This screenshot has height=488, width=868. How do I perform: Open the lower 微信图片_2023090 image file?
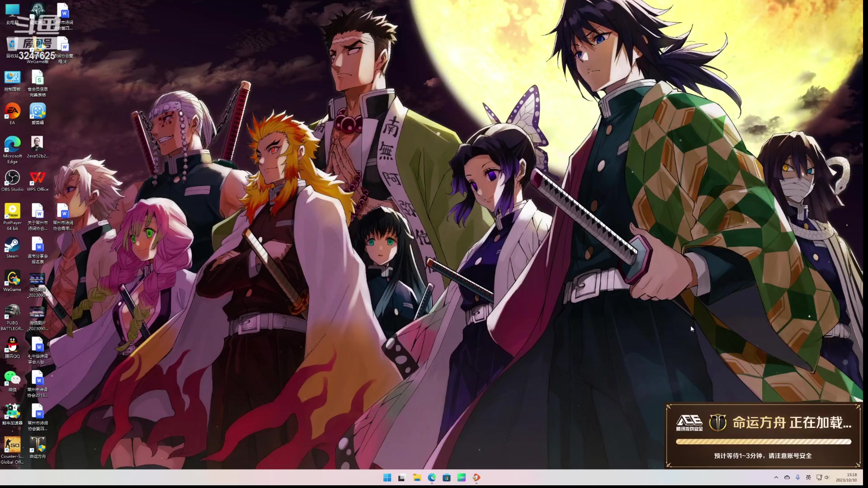pos(38,318)
